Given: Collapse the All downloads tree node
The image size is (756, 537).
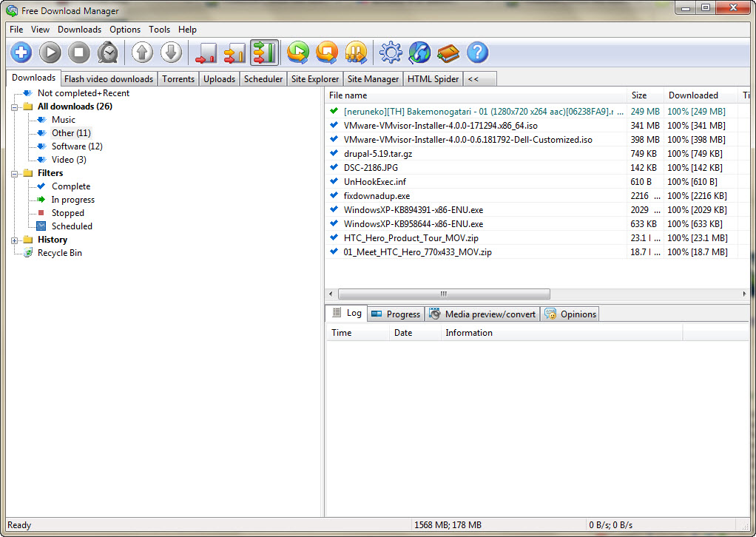Looking at the screenshot, I should [15, 107].
